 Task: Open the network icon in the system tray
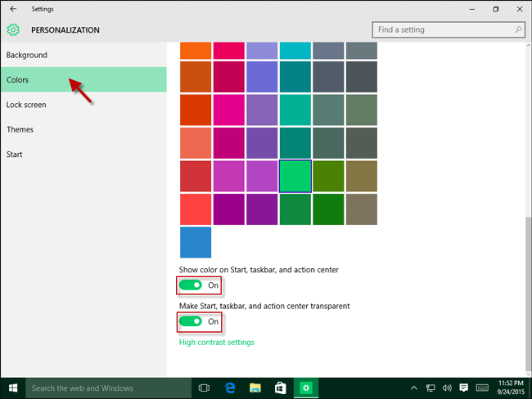click(431, 388)
